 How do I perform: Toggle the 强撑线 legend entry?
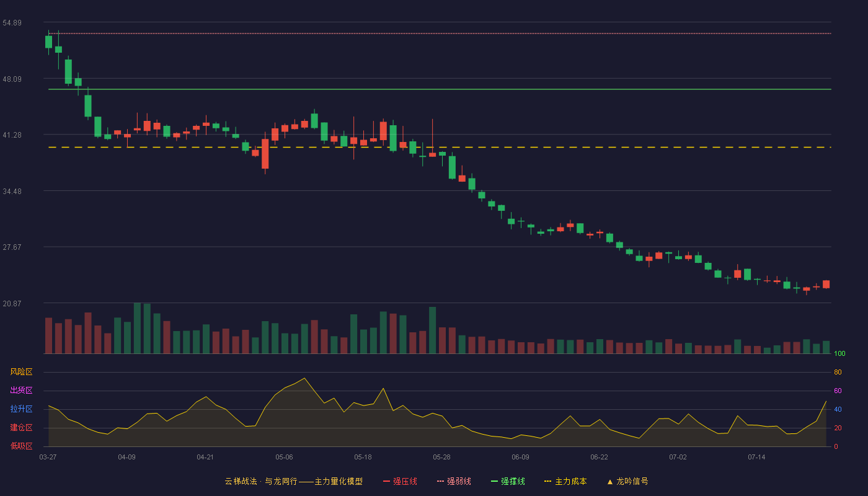pos(508,481)
